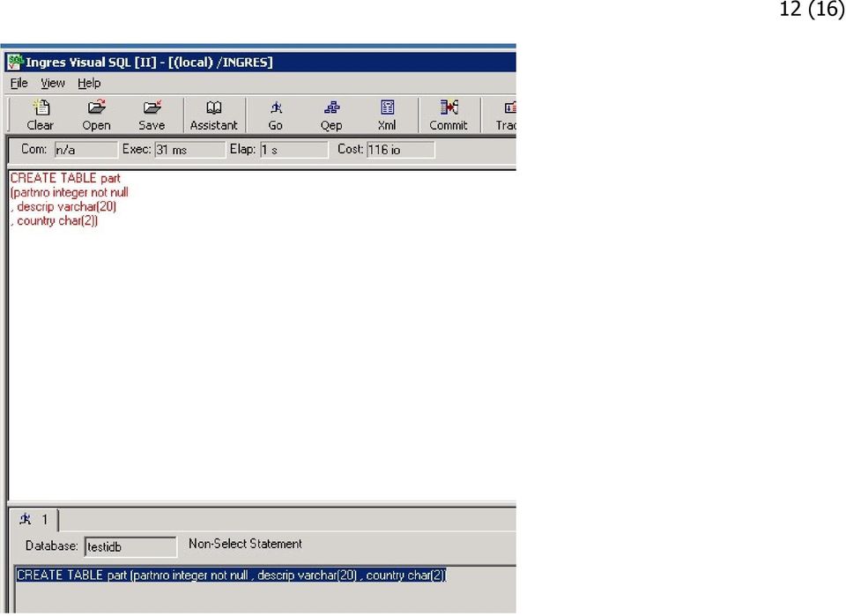This screenshot has width=846, height=616.
Task: Click the Clear toolbar icon
Action: [x=41, y=115]
